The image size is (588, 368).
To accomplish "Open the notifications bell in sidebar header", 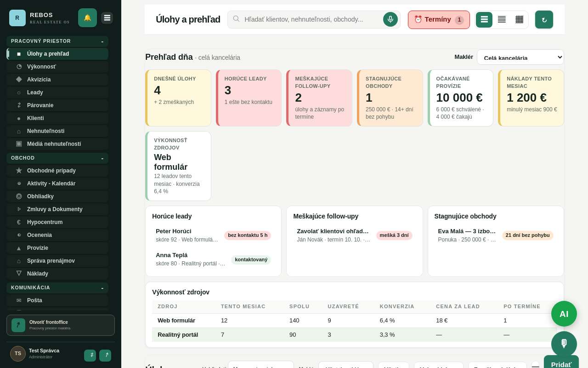I will [x=87, y=18].
